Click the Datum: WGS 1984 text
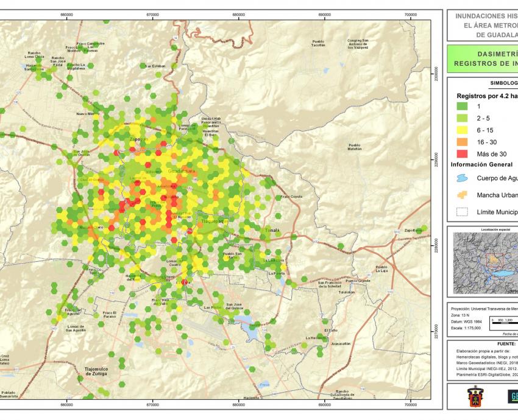The image size is (518, 420). pos(466,321)
